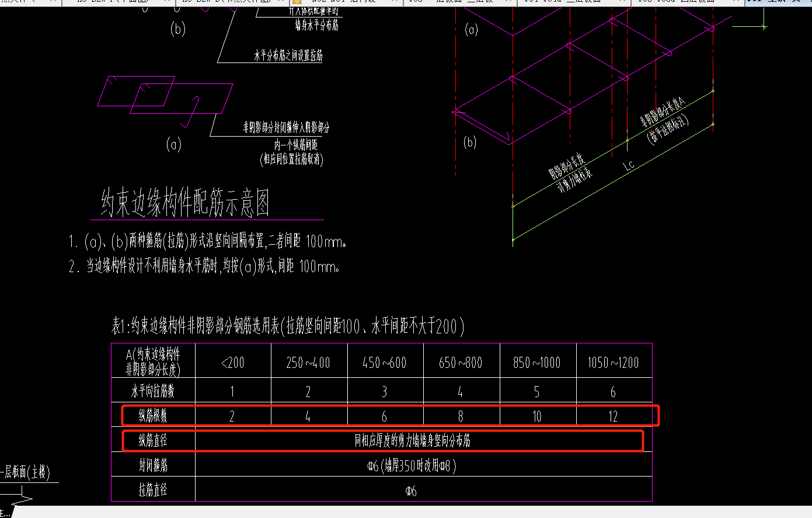This screenshot has height=518, width=812.
Task: Click the Φ6 value in 拉筋直径 row
Action: click(x=411, y=491)
